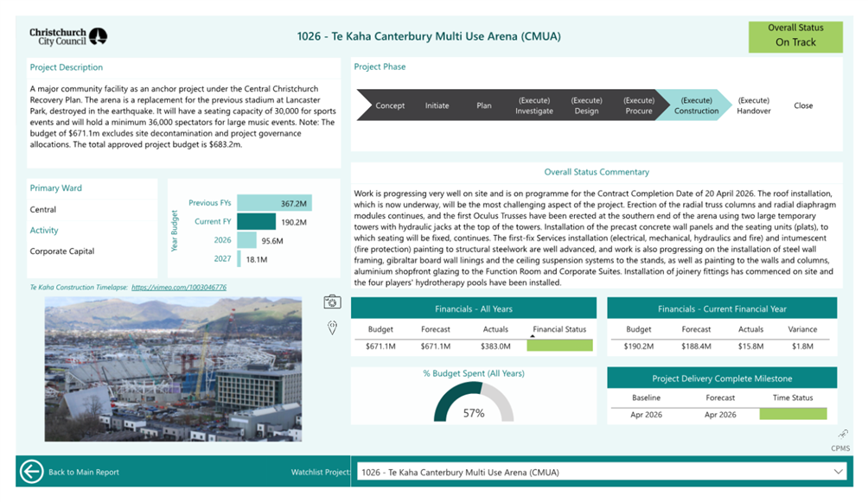Click the Primary Ward label

(x=56, y=188)
